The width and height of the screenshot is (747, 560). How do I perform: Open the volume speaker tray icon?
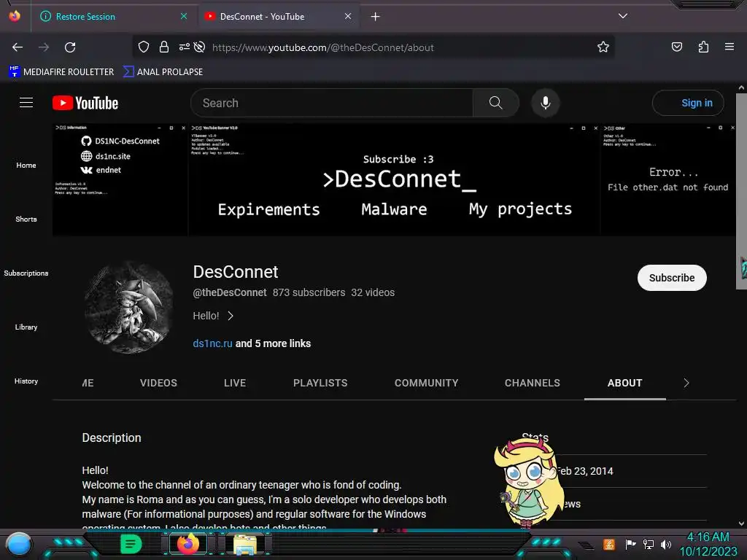[666, 544]
